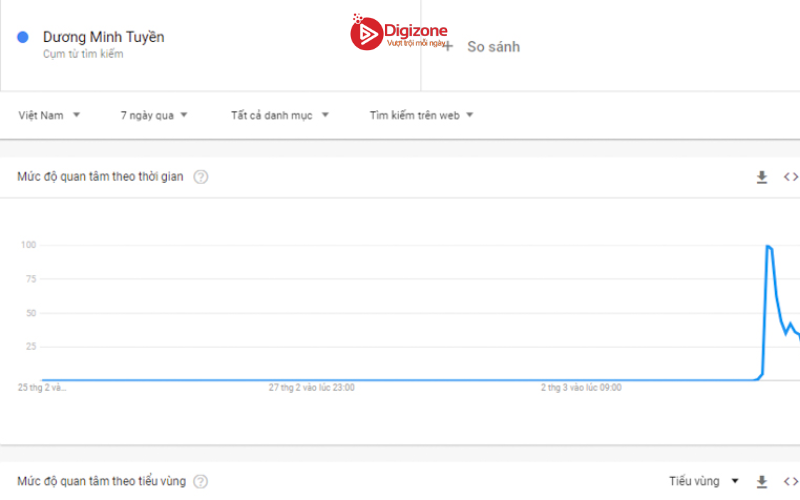The width and height of the screenshot is (800, 500).
Task: Download the interest over time chart data
Action: (x=762, y=177)
